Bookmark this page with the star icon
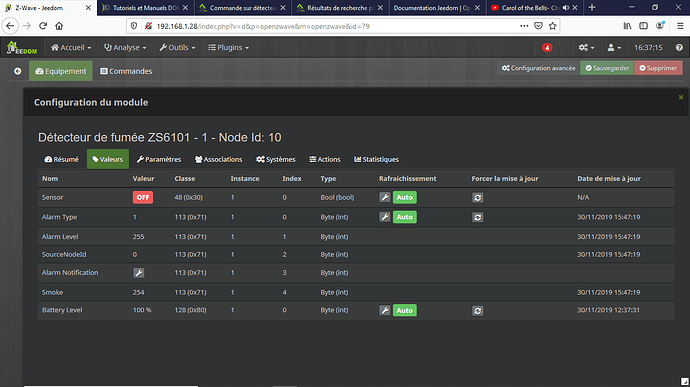 (553, 26)
